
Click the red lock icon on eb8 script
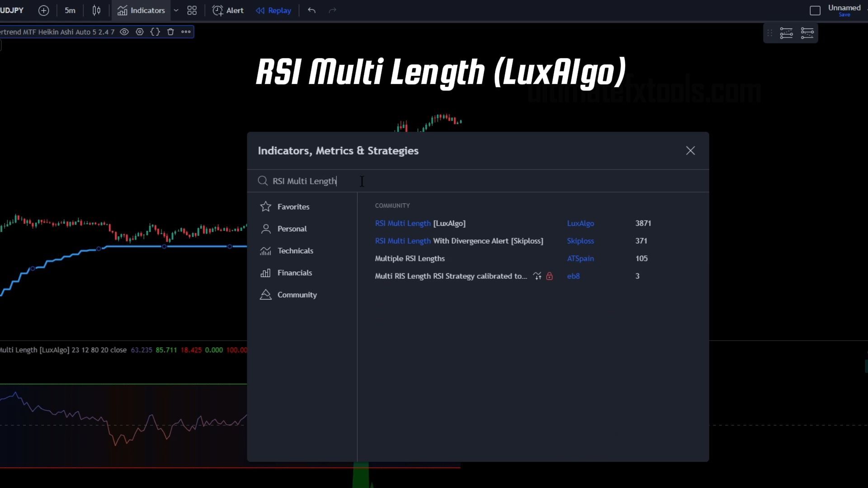click(549, 276)
